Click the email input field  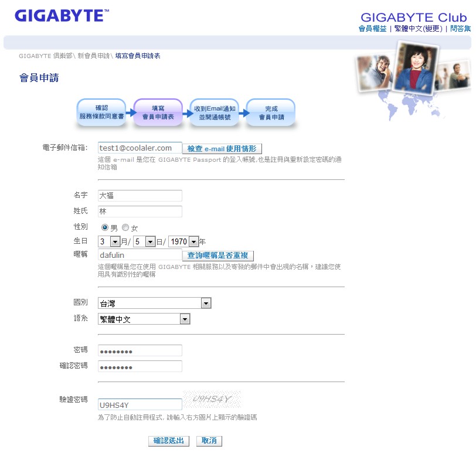coord(140,148)
